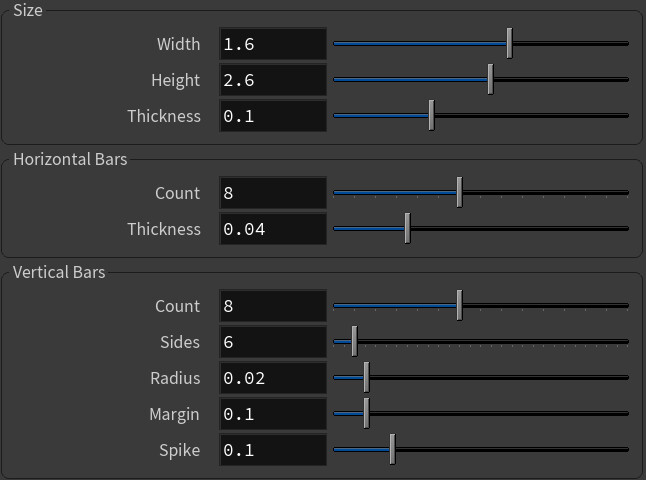Screen dimensions: 646x480
Task: Click the Width slider handle
Action: [510, 43]
